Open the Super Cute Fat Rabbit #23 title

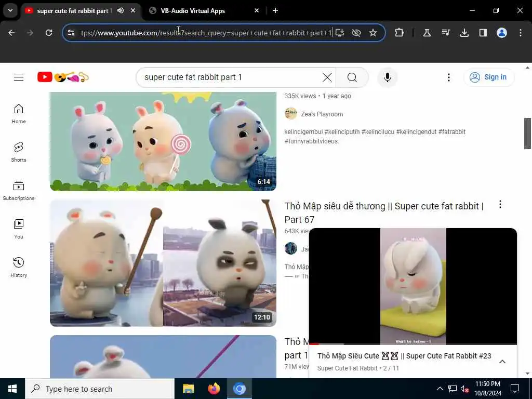click(x=404, y=356)
